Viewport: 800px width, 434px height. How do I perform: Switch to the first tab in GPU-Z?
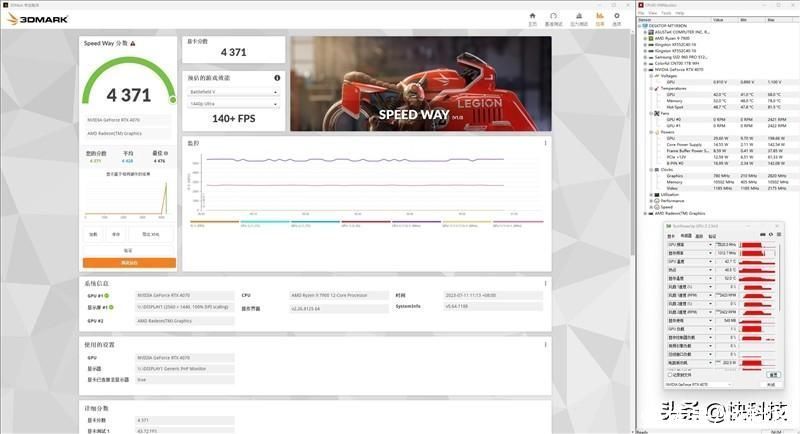coord(671,236)
